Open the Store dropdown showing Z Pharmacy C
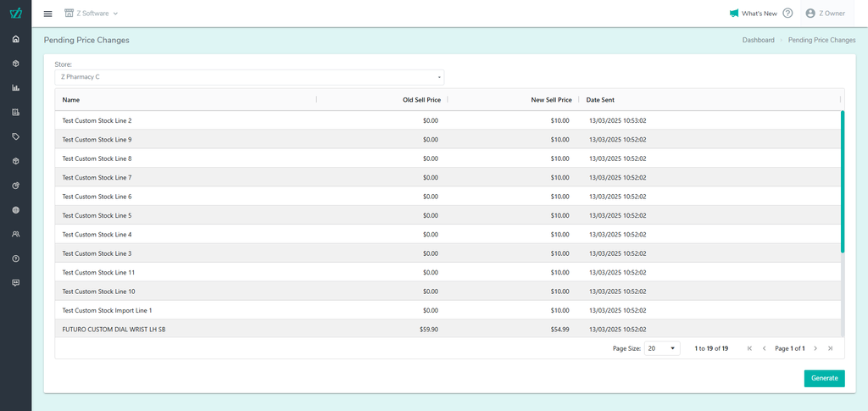Viewport: 868px width, 411px height. tap(249, 77)
